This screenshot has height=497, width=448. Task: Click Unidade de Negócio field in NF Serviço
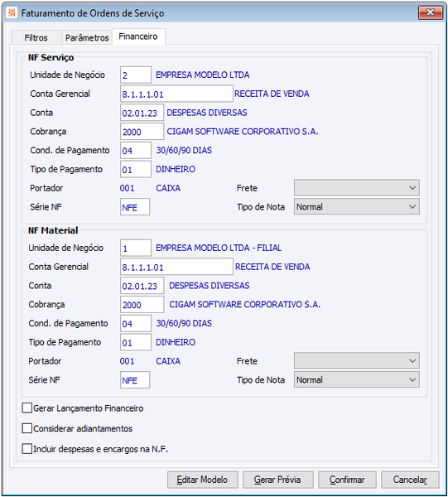pos(136,75)
